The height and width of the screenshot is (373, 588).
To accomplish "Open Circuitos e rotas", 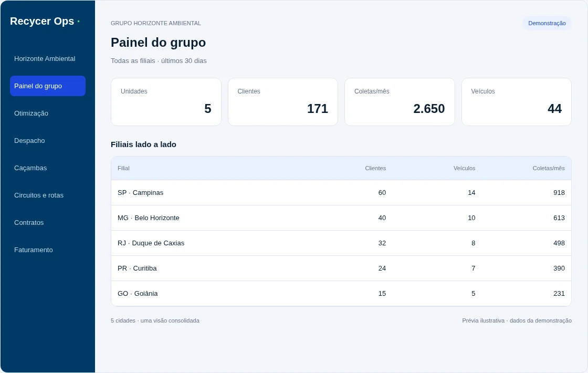I will click(x=48, y=195).
